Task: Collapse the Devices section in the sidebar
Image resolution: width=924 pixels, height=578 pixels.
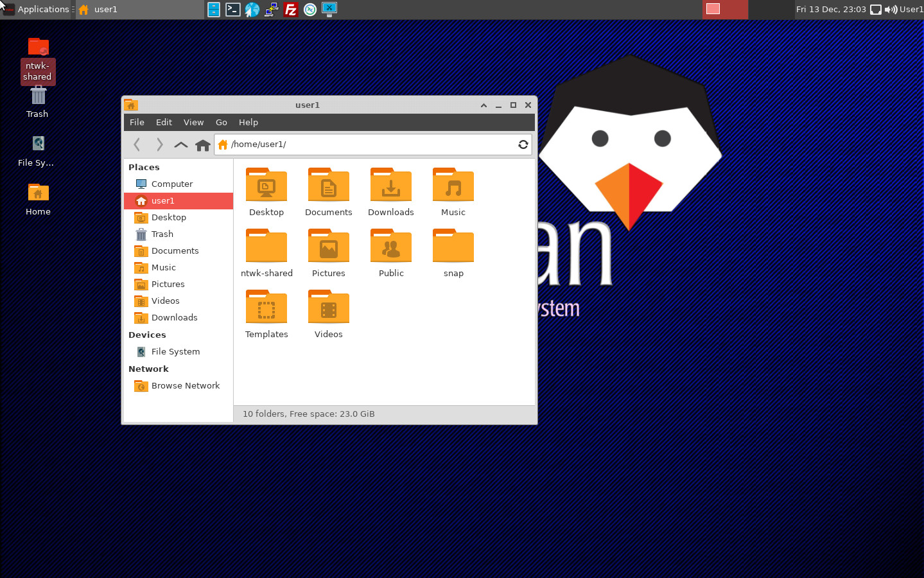Action: [x=147, y=335]
